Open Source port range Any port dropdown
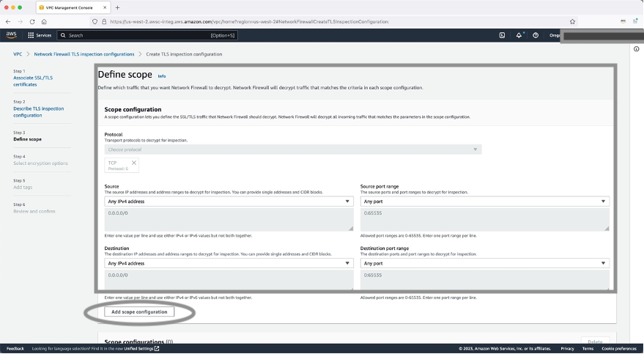This screenshot has height=354, width=644. 485,202
